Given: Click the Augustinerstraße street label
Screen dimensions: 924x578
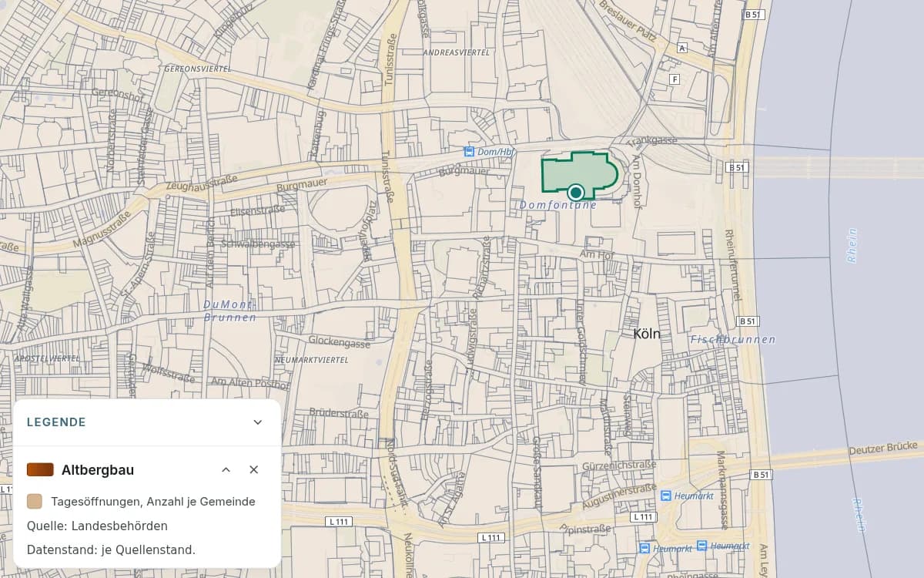Looking at the screenshot, I should [619, 496].
